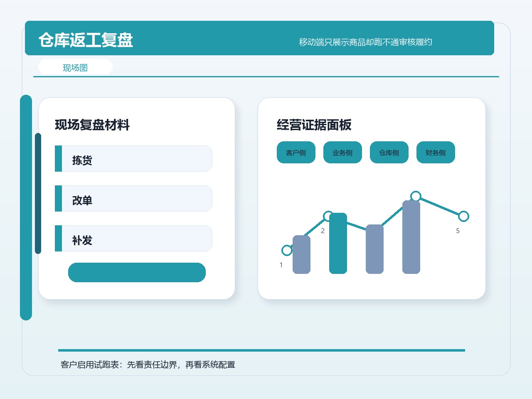Click the 业务侧 button
Viewport: 532px width, 399px height.
[x=342, y=153]
